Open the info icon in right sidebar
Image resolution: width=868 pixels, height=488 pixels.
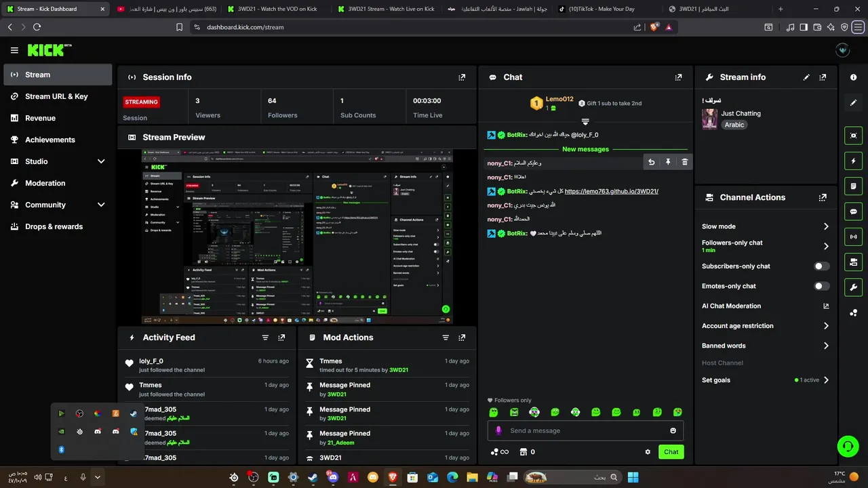pyautogui.click(x=853, y=77)
